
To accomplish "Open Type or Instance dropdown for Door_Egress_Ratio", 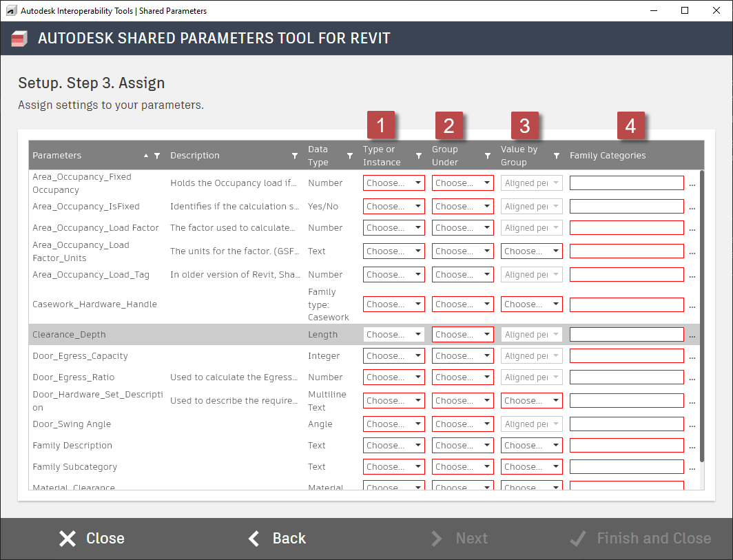I will 393,377.
